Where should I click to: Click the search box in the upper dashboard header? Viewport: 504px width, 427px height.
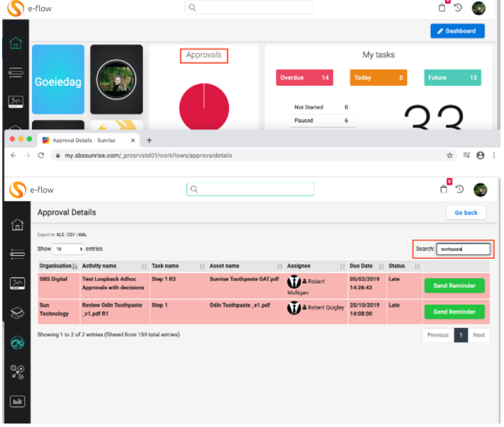(x=248, y=8)
